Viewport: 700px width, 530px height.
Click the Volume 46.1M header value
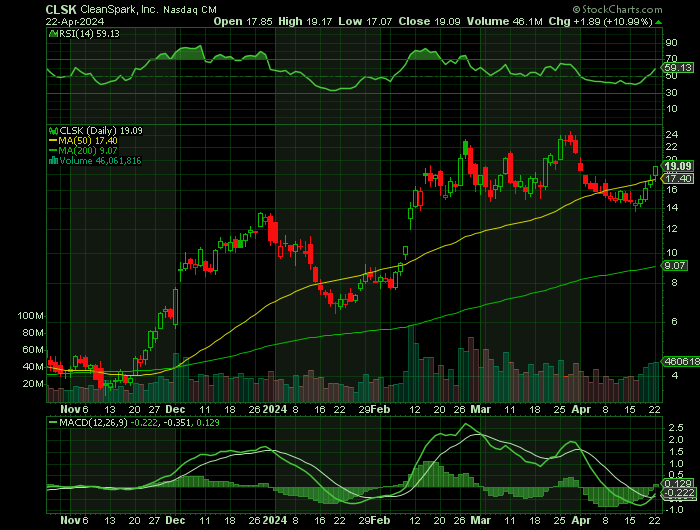[504, 21]
